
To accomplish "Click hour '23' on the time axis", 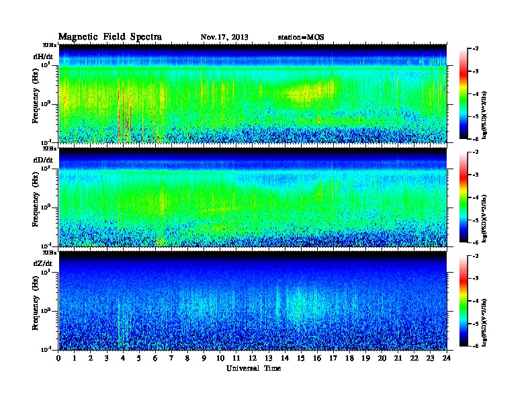I will (431, 358).
